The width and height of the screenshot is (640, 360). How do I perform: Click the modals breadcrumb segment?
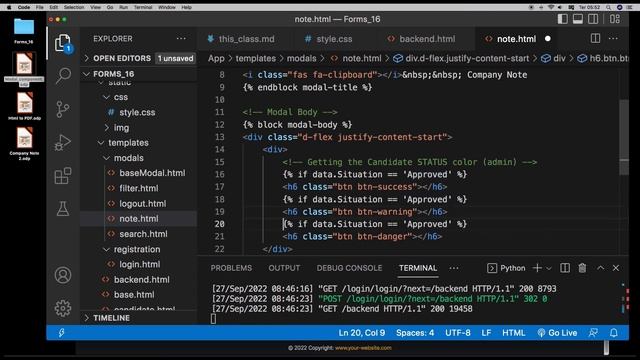coord(301,58)
